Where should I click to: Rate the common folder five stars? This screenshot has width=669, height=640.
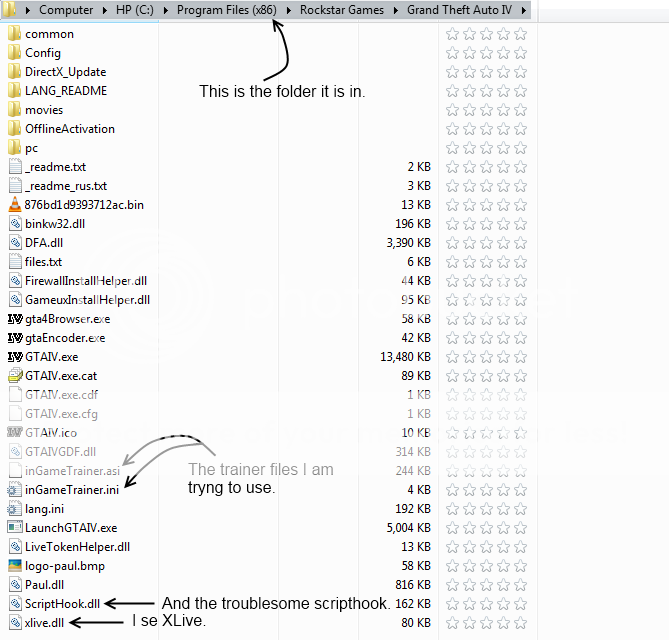(520, 34)
